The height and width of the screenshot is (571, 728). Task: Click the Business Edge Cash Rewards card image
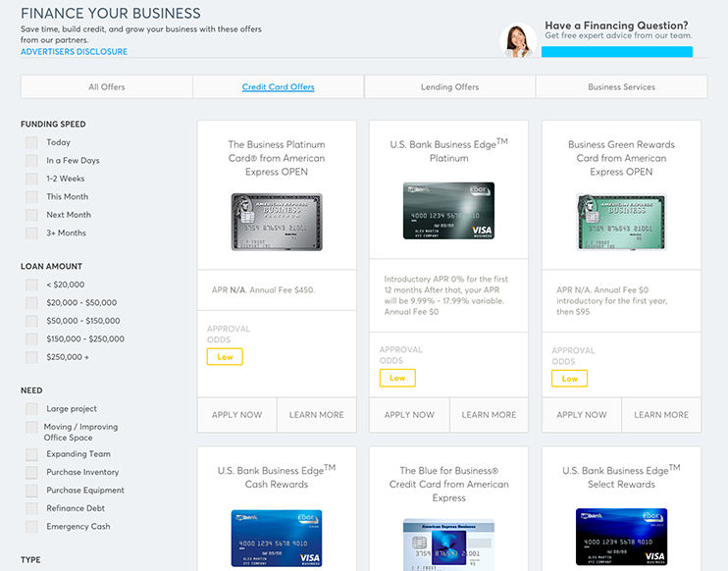pyautogui.click(x=277, y=539)
